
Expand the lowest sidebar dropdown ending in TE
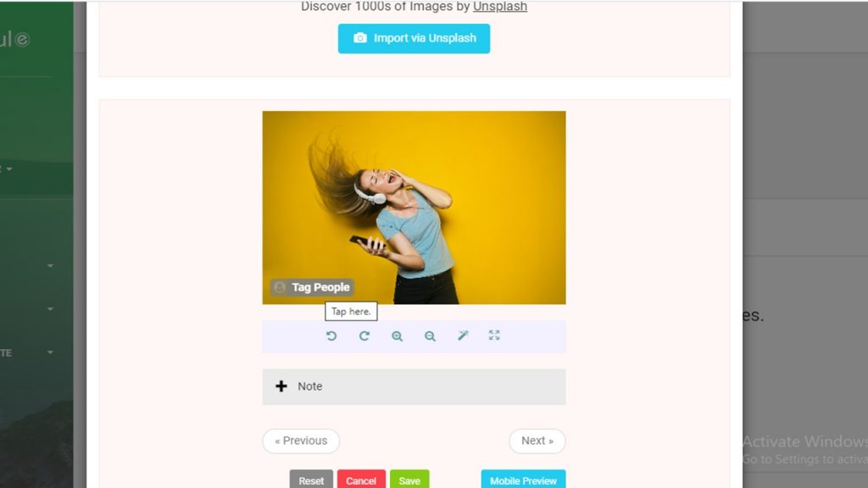pos(50,352)
